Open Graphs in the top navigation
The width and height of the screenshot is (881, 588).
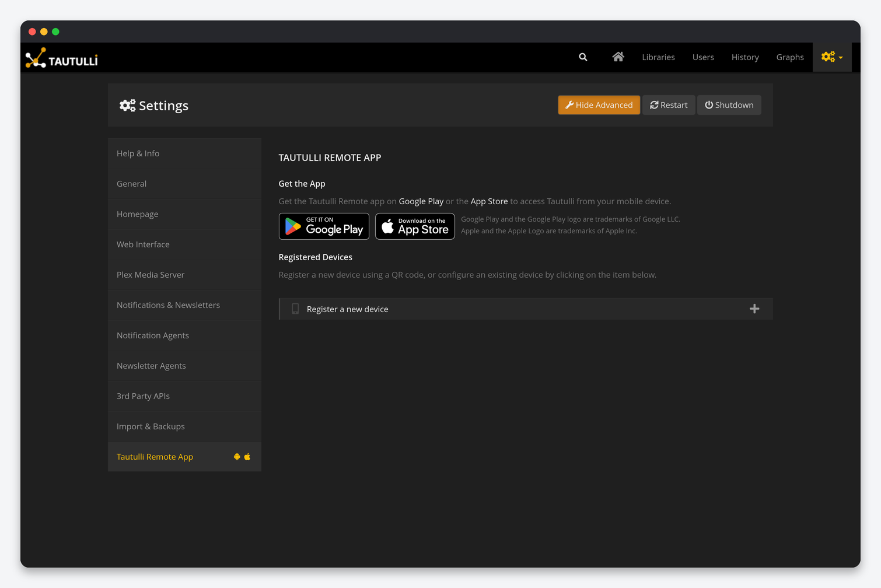790,57
